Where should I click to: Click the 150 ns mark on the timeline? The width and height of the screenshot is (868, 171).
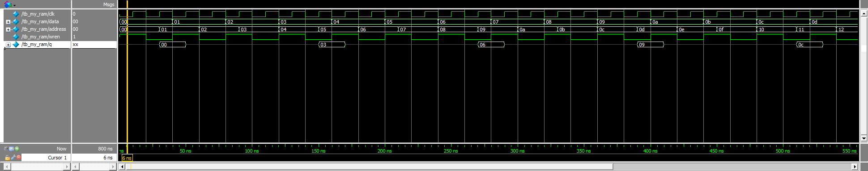point(319,151)
